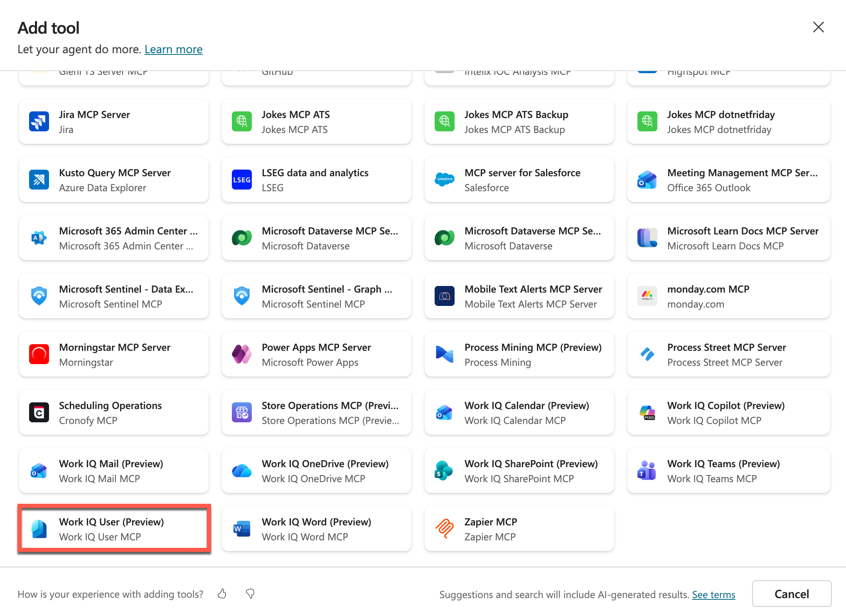Give thumbs up feedback on adding tools
This screenshot has width=846, height=616.
point(221,594)
